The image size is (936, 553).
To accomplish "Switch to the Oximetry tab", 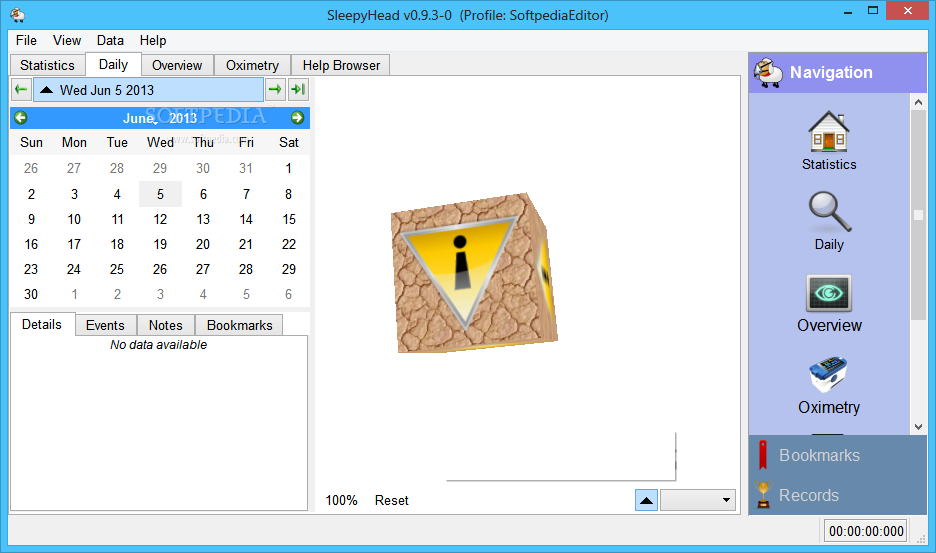I will pyautogui.click(x=252, y=65).
